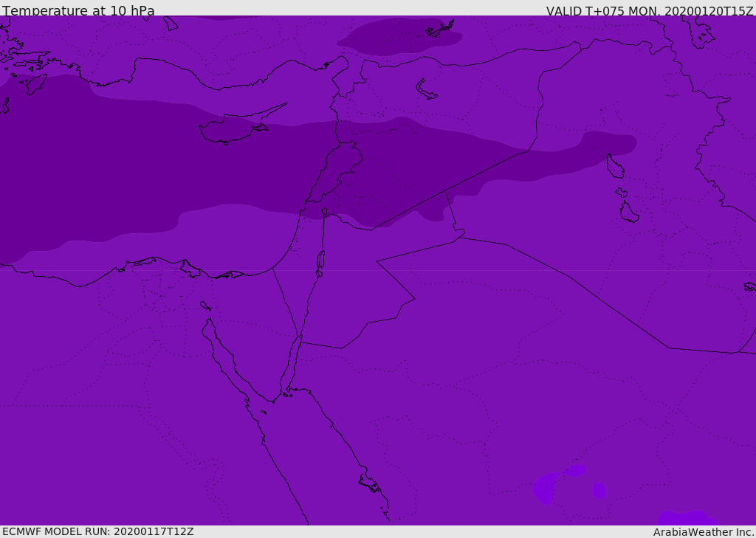Click the VALID T+075 timestamp text

tap(650, 11)
